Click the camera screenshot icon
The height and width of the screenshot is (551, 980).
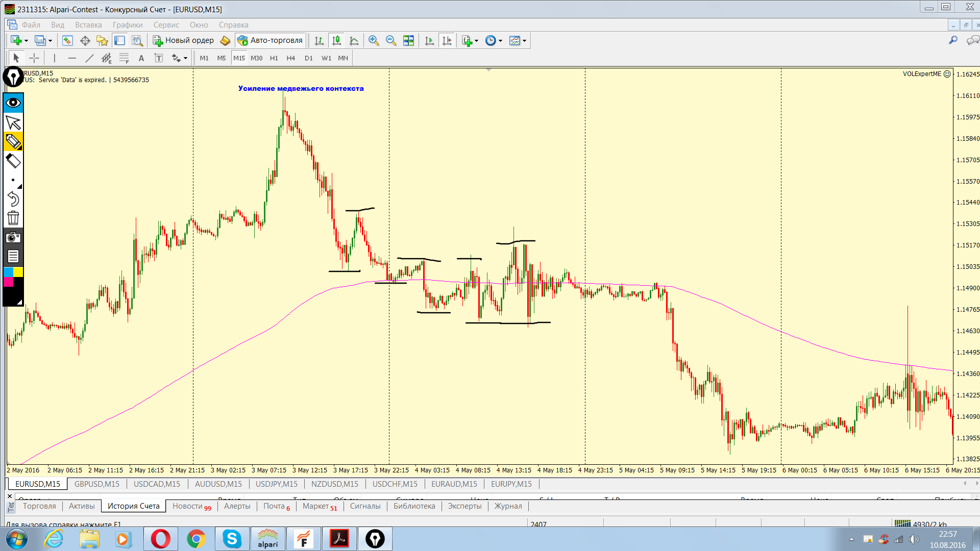click(x=13, y=237)
